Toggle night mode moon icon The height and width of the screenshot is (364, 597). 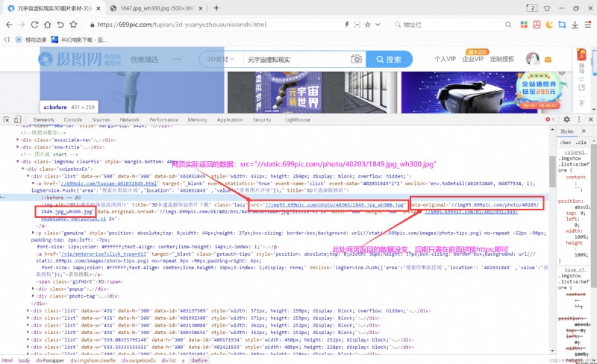pos(549,25)
